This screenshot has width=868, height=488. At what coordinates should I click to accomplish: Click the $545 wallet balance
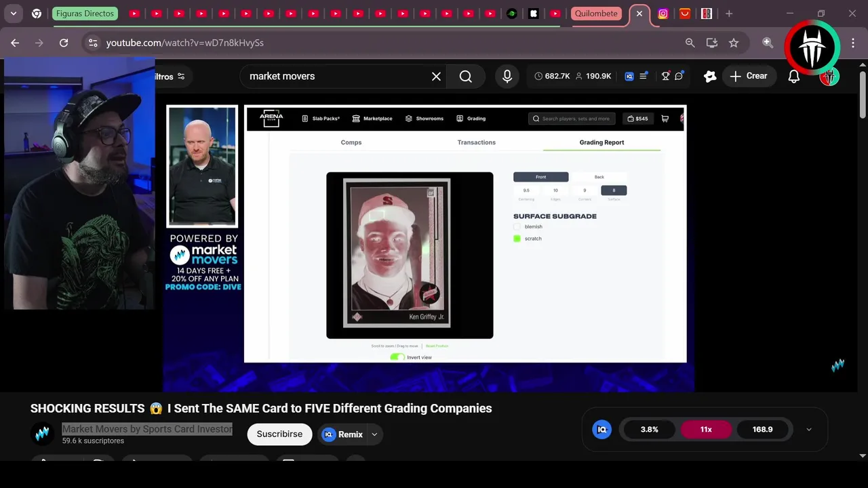tap(637, 119)
